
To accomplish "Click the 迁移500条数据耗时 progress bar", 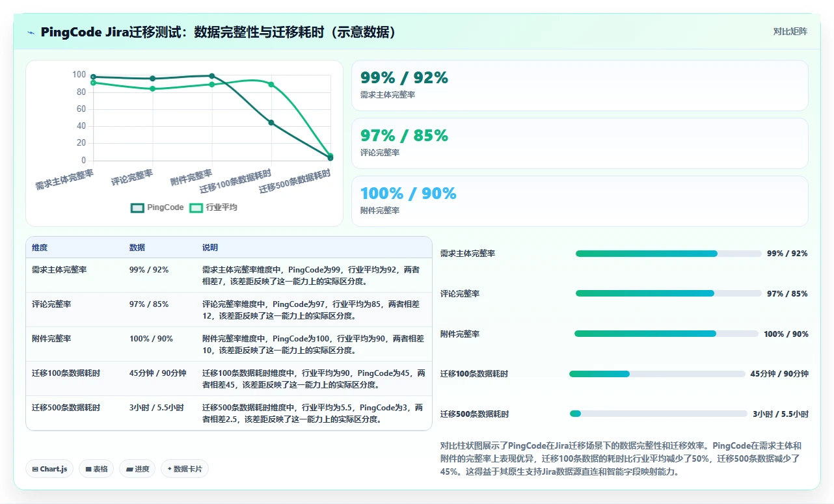I will click(x=658, y=414).
